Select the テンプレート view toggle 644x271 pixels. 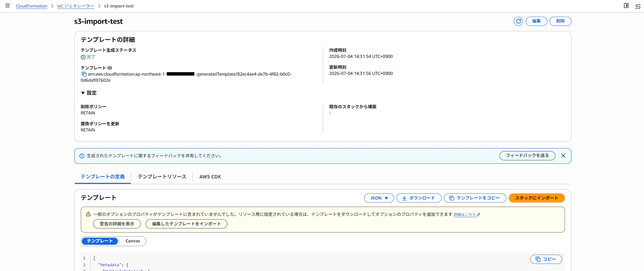tap(100, 241)
